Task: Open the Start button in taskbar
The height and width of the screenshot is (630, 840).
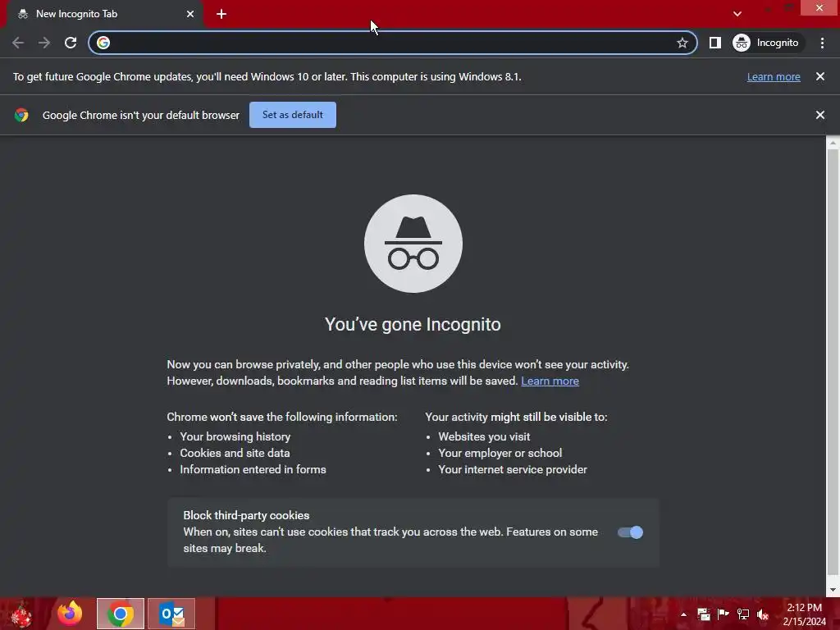Action: [x=21, y=614]
